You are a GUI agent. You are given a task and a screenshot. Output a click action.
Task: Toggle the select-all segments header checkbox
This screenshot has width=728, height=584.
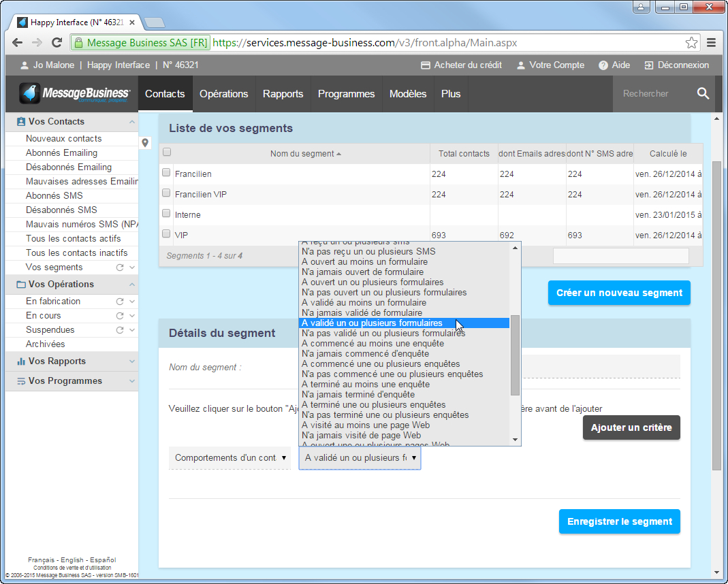pyautogui.click(x=167, y=152)
